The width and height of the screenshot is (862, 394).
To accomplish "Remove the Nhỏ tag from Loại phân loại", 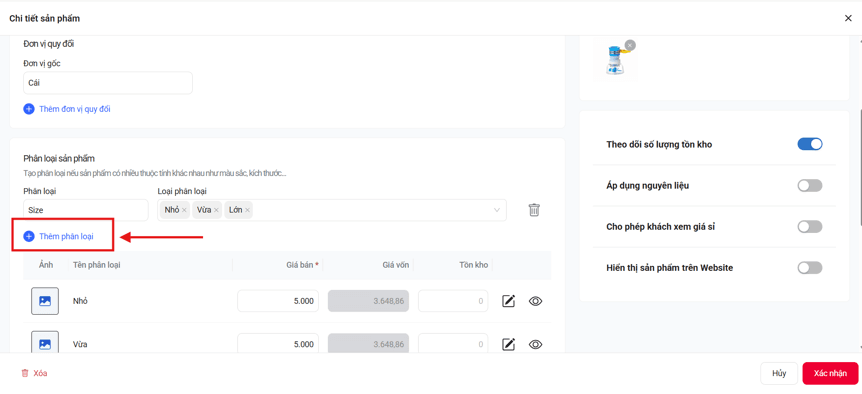I will click(x=184, y=210).
